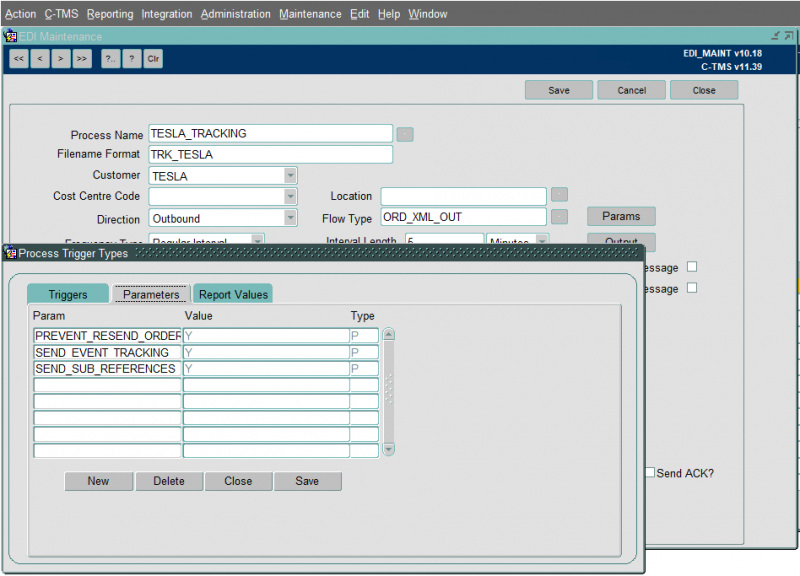Open the Edit menu

(360, 14)
